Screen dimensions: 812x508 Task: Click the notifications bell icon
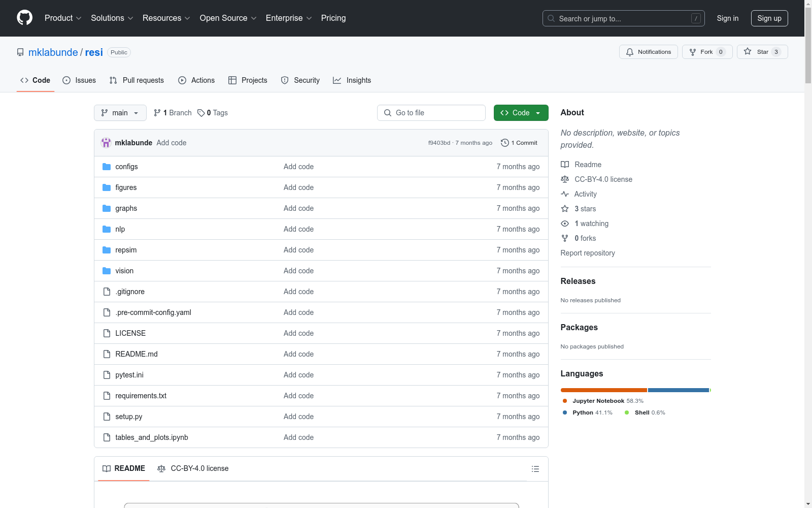[x=630, y=52]
